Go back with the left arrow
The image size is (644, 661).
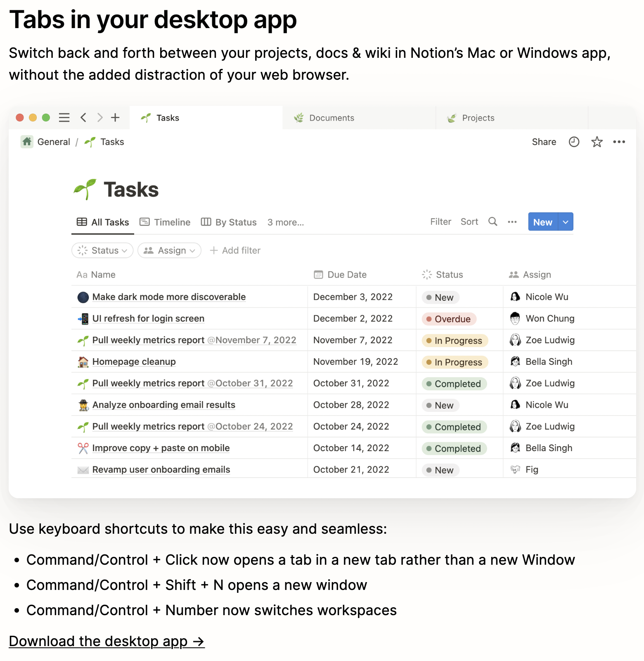[x=83, y=118]
